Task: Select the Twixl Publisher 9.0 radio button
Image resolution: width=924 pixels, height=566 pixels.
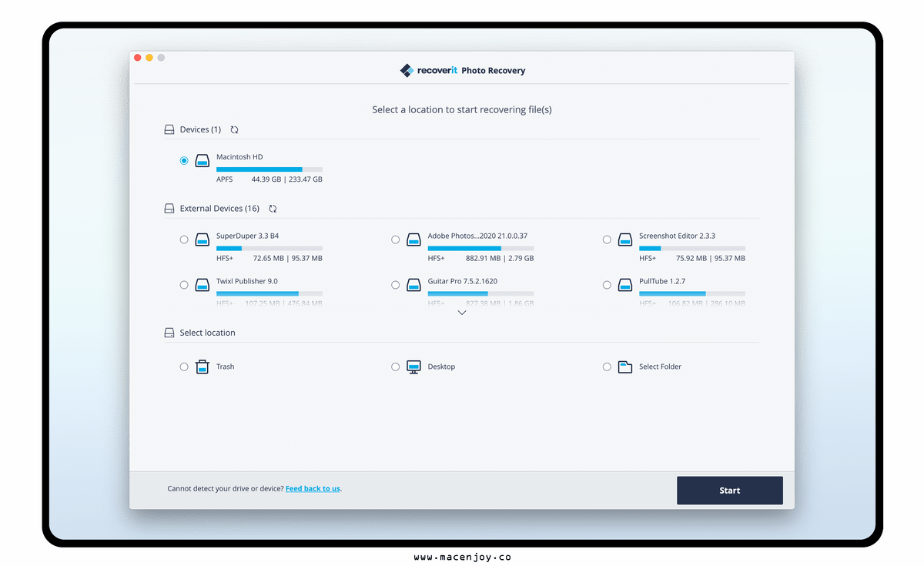Action: (x=184, y=285)
